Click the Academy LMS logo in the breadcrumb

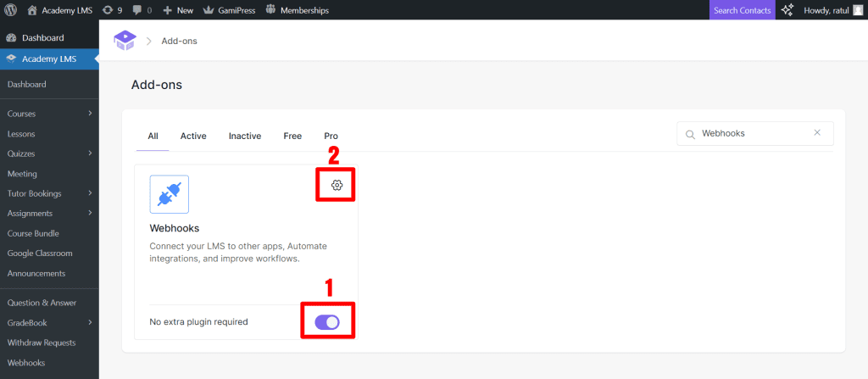[x=125, y=41]
